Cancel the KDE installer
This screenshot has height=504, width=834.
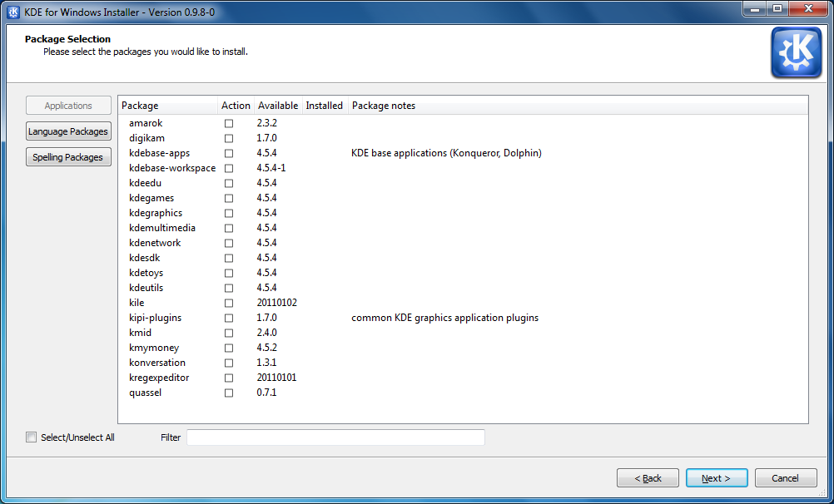[x=786, y=477]
